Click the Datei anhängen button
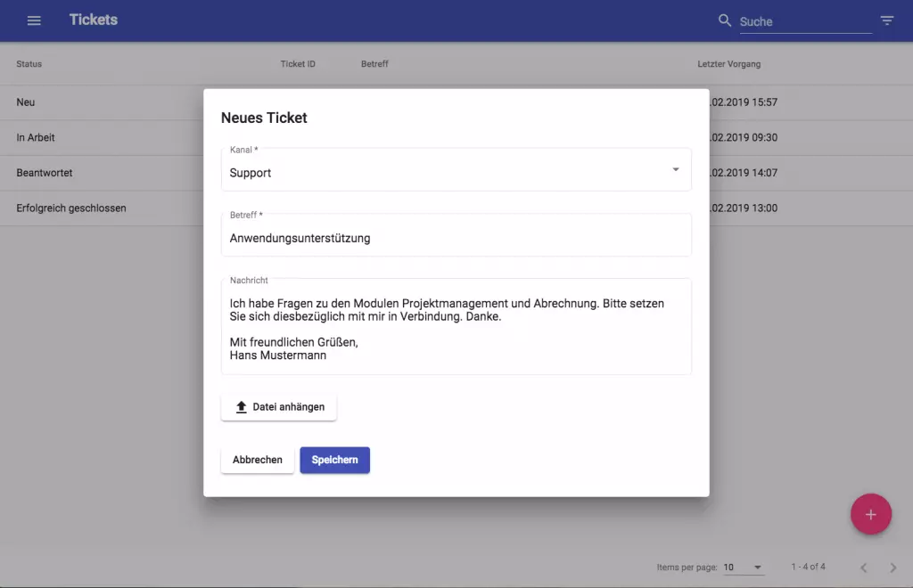 (x=279, y=407)
